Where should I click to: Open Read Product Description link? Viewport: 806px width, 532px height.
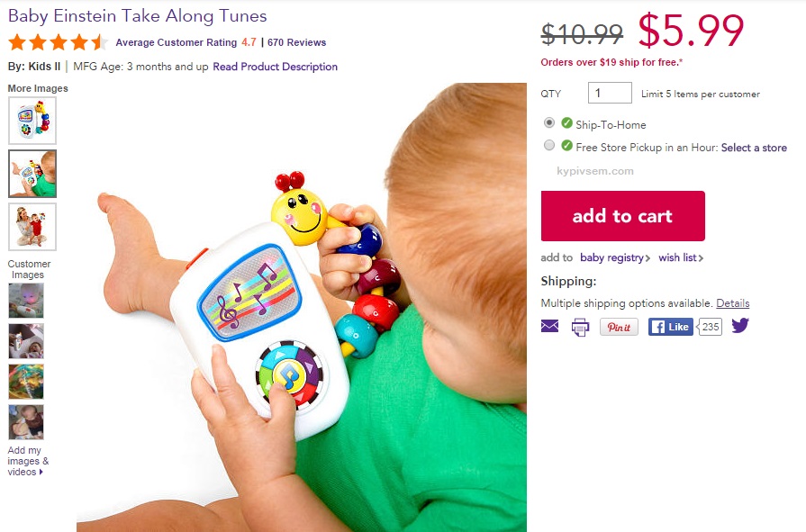[x=275, y=67]
